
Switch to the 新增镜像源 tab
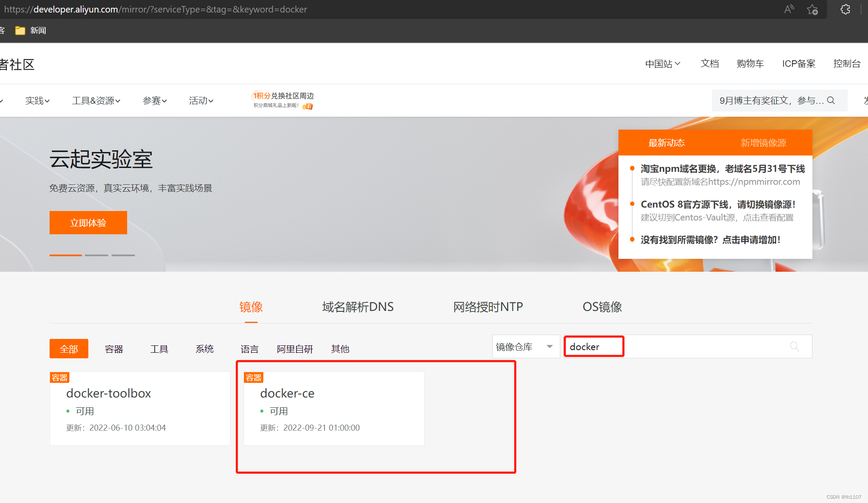pyautogui.click(x=763, y=143)
